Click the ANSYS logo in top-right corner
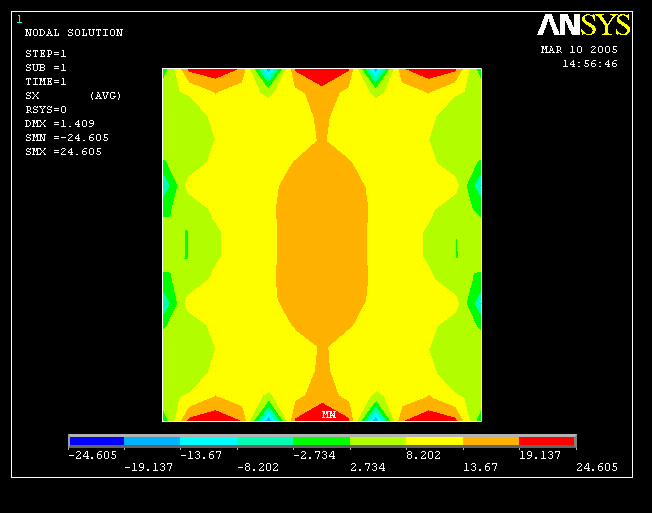Image resolution: width=652 pixels, height=513 pixels. click(583, 25)
